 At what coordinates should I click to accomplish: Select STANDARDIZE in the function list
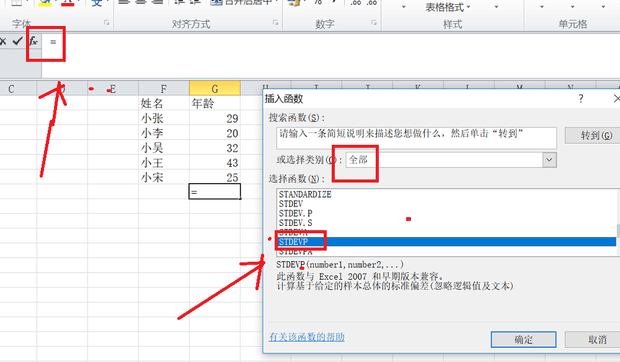pyautogui.click(x=305, y=194)
